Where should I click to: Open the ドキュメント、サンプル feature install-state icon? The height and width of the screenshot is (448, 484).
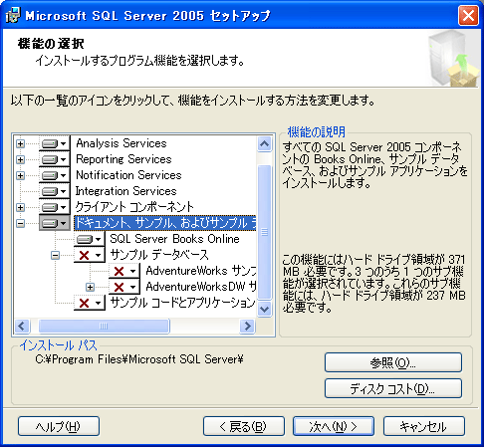pyautogui.click(x=55, y=223)
